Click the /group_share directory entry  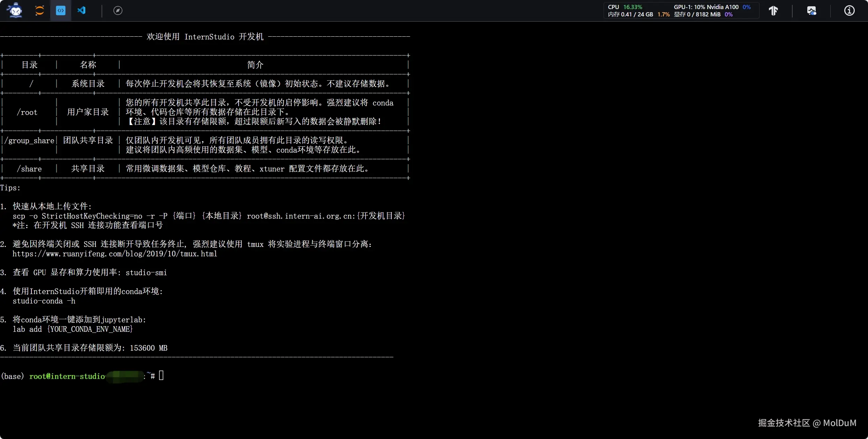tap(29, 141)
